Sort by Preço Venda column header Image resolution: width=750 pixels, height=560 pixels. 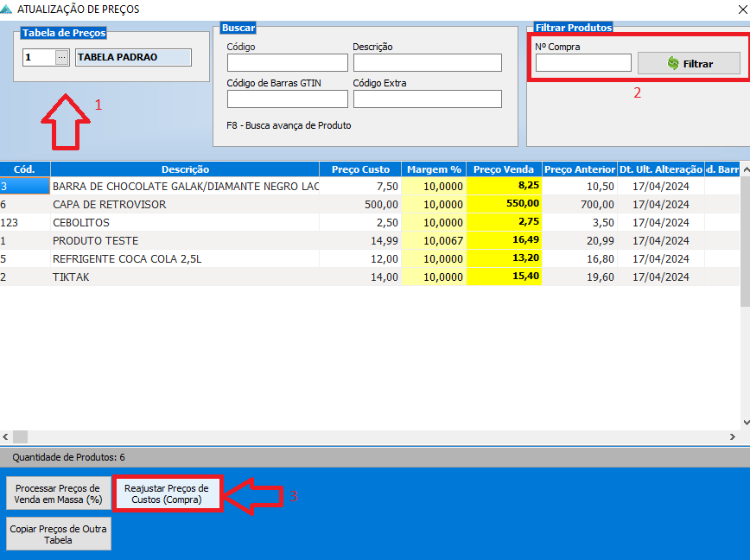tap(504, 169)
